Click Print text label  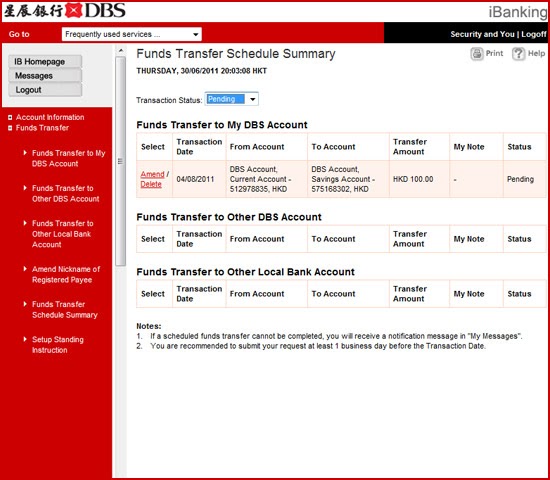[x=494, y=54]
